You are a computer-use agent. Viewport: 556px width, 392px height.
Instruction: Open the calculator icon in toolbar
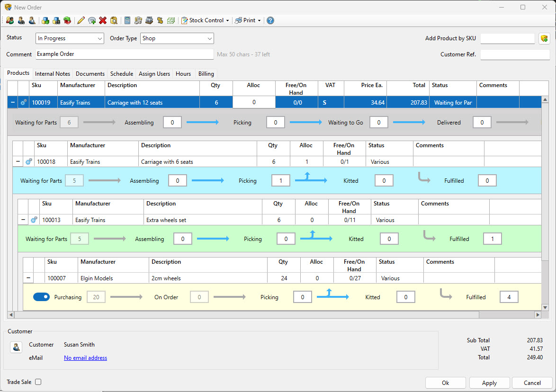[x=127, y=20]
